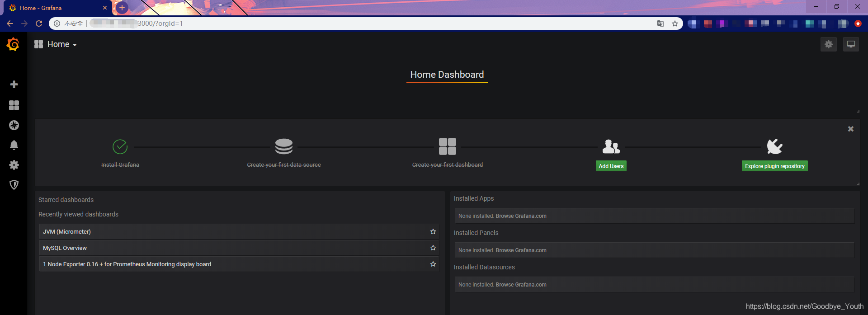Expand the Home dashboard dropdown
The height and width of the screenshot is (315, 868).
coord(75,45)
